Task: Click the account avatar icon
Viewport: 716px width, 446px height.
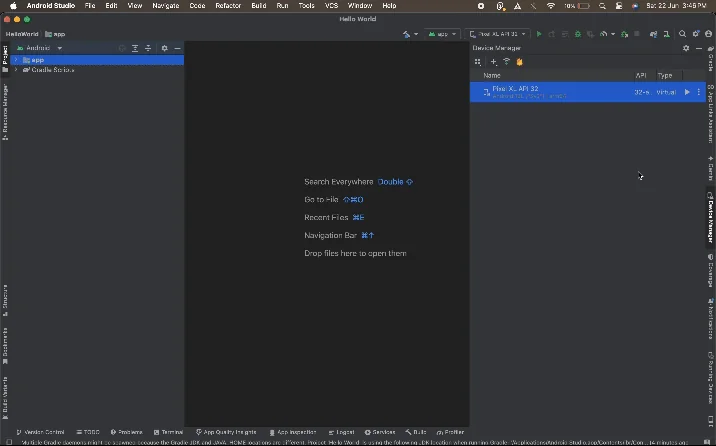Action: 708,34
